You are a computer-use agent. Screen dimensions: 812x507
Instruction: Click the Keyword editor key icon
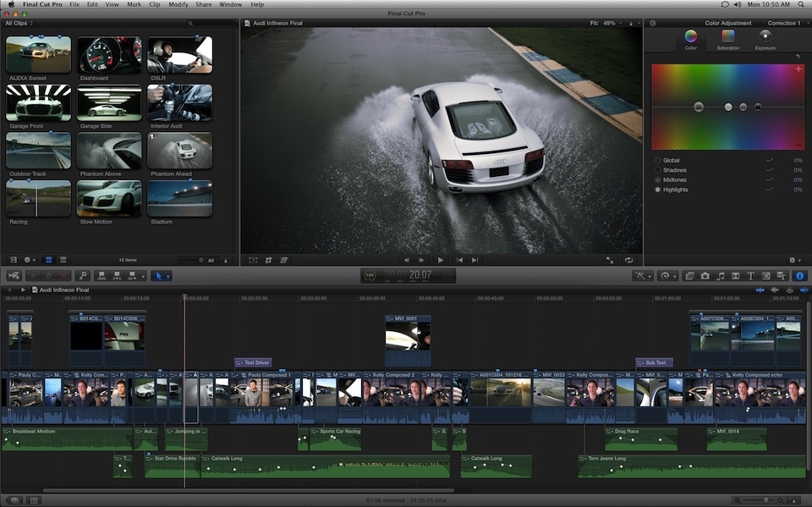point(82,275)
